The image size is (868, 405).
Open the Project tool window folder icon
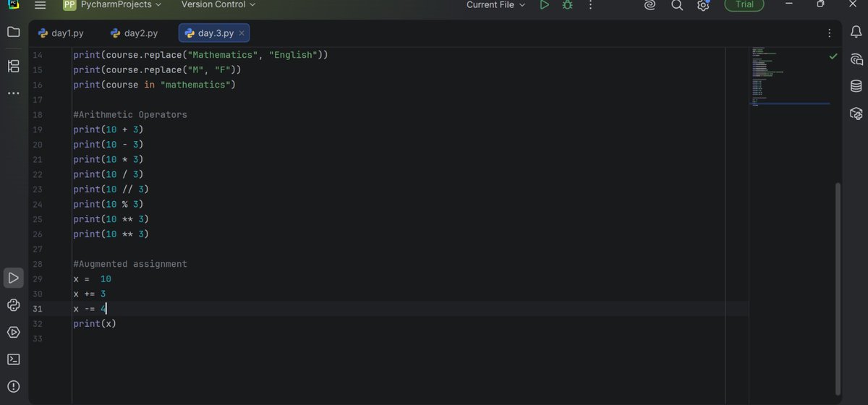coord(13,33)
